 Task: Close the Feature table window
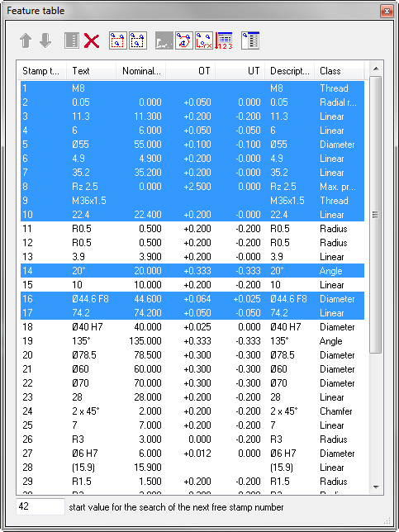click(x=387, y=12)
